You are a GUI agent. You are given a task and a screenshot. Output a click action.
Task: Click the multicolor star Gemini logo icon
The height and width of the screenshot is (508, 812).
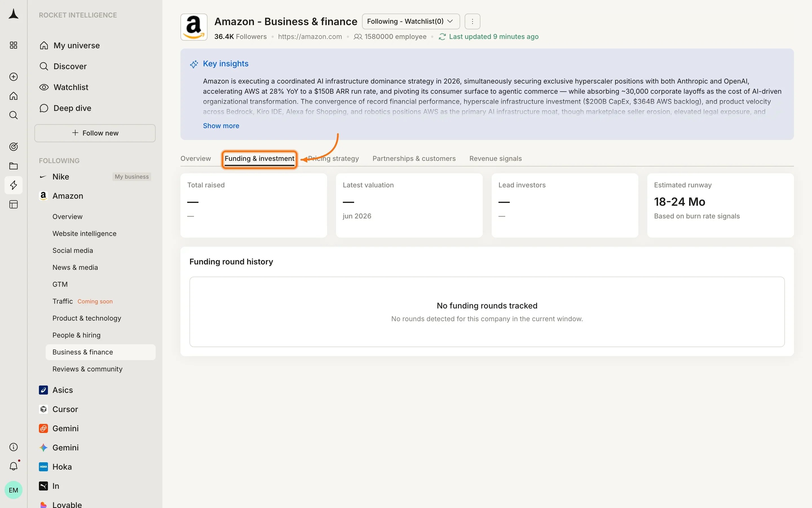pyautogui.click(x=43, y=448)
